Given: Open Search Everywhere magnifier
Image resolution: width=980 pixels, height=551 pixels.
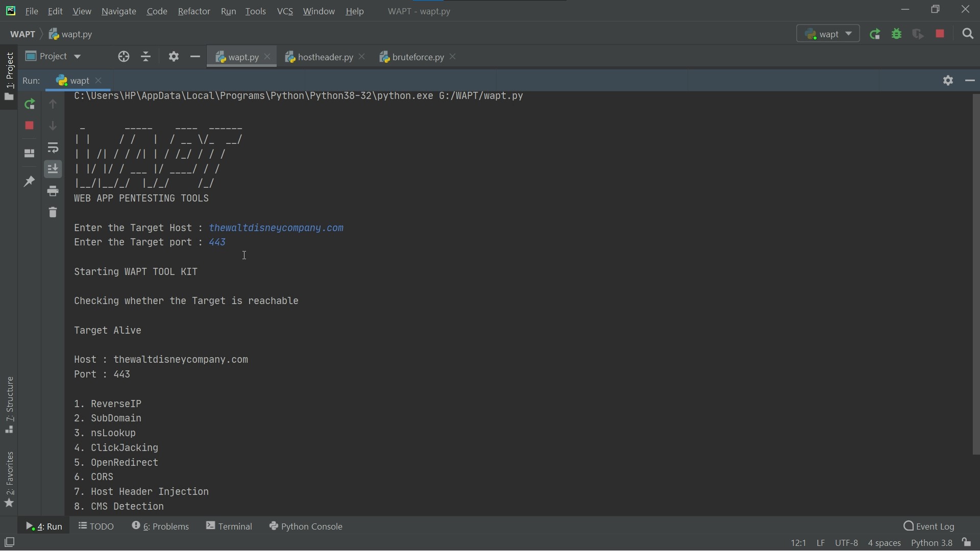Looking at the screenshot, I should coord(968,34).
